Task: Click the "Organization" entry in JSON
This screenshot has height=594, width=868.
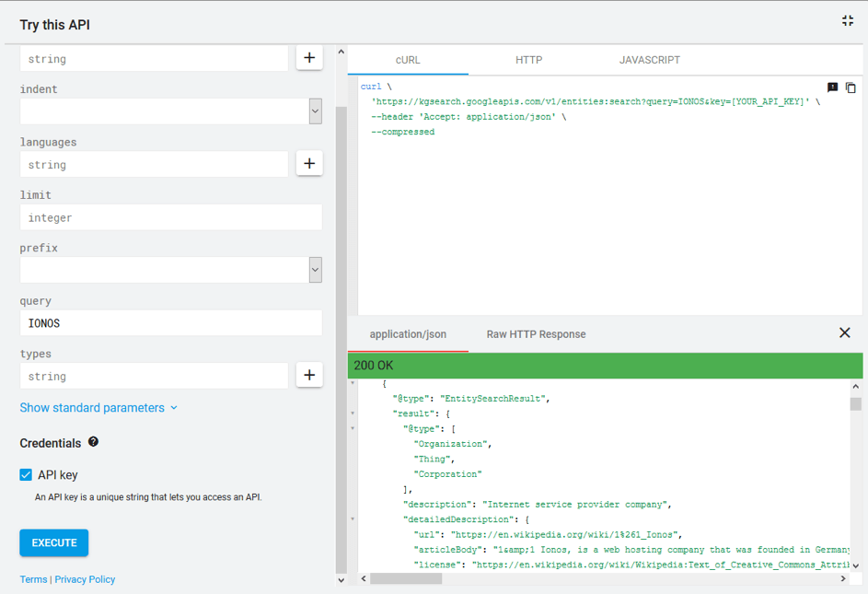Action: 451,444
